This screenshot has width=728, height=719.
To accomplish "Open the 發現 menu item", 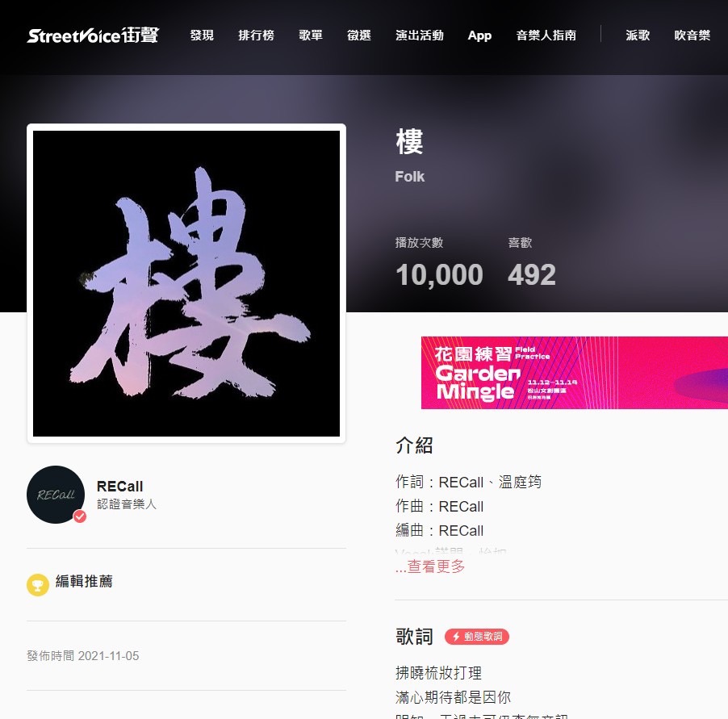I will pyautogui.click(x=202, y=36).
